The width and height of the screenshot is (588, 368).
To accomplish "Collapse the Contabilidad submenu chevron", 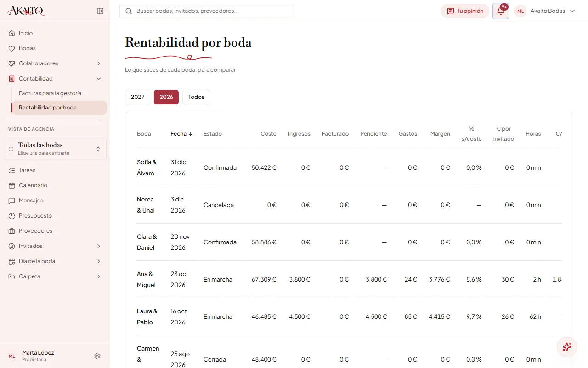I will [99, 79].
